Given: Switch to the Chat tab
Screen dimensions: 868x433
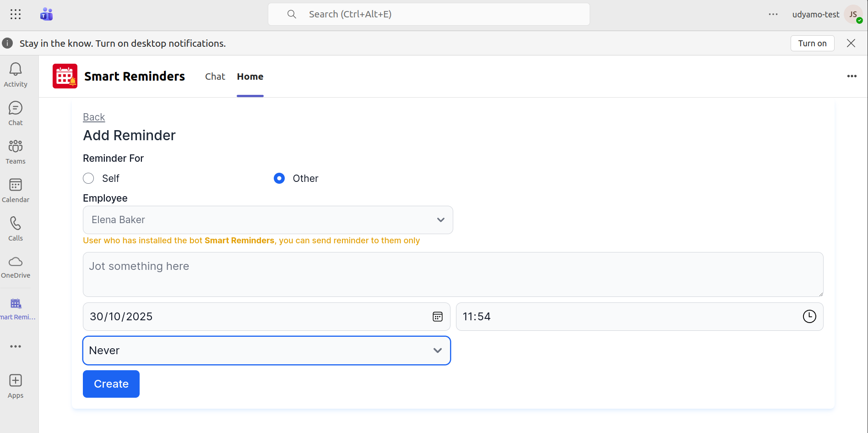Looking at the screenshot, I should click(215, 77).
